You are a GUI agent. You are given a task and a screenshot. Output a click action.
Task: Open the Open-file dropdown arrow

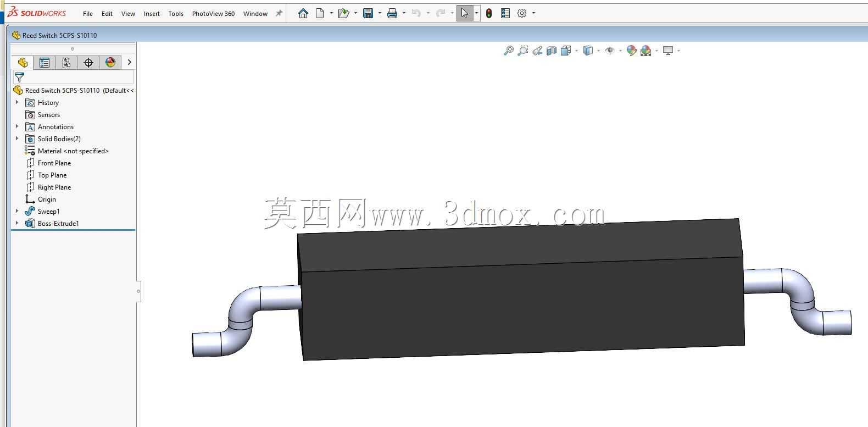point(355,13)
